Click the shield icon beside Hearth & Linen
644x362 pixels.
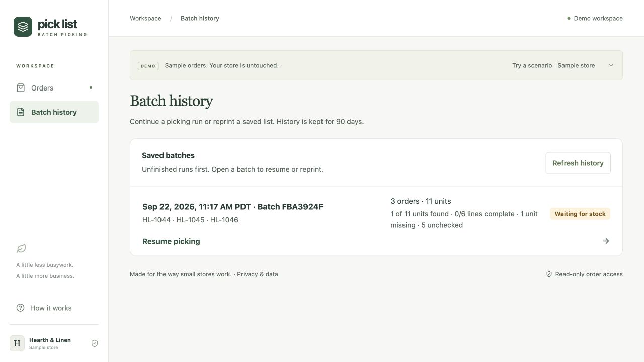95,343
